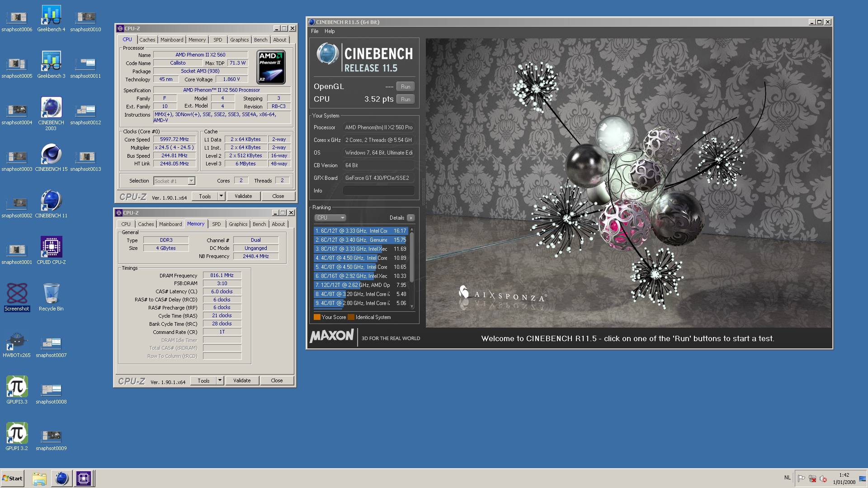The height and width of the screenshot is (488, 868).
Task: Click Validate in upper CPU-Z window
Action: pos(243,196)
